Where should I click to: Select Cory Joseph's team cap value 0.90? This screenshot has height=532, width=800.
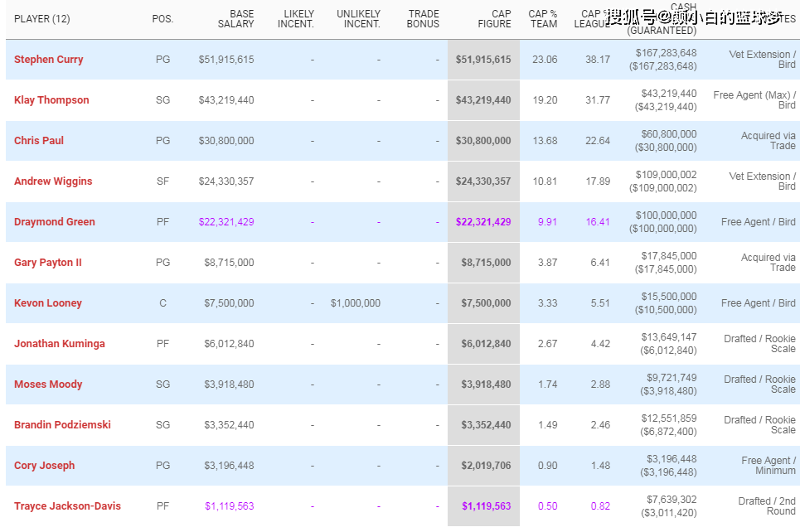coord(547,465)
